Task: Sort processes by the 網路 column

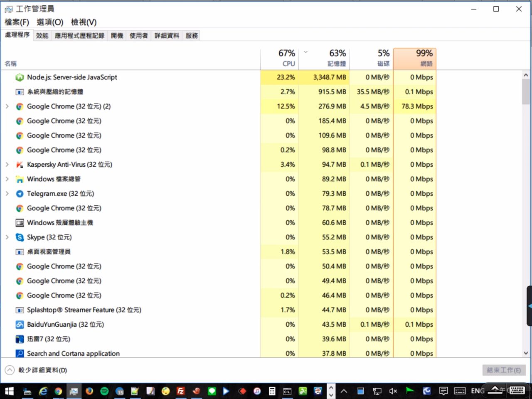Action: click(x=415, y=59)
